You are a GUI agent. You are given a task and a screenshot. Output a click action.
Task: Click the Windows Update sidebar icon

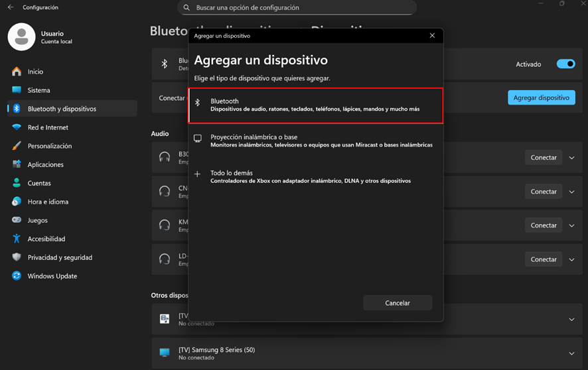[x=17, y=276]
